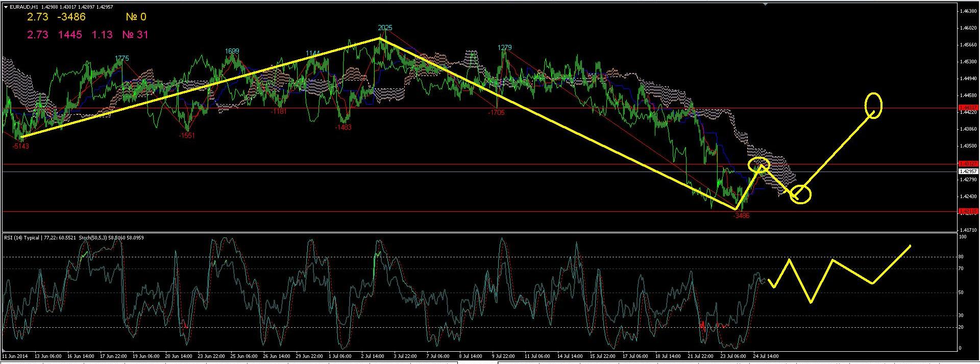Click the white current price tag 1.42957
The width and height of the screenshot is (980, 364).
click(968, 172)
